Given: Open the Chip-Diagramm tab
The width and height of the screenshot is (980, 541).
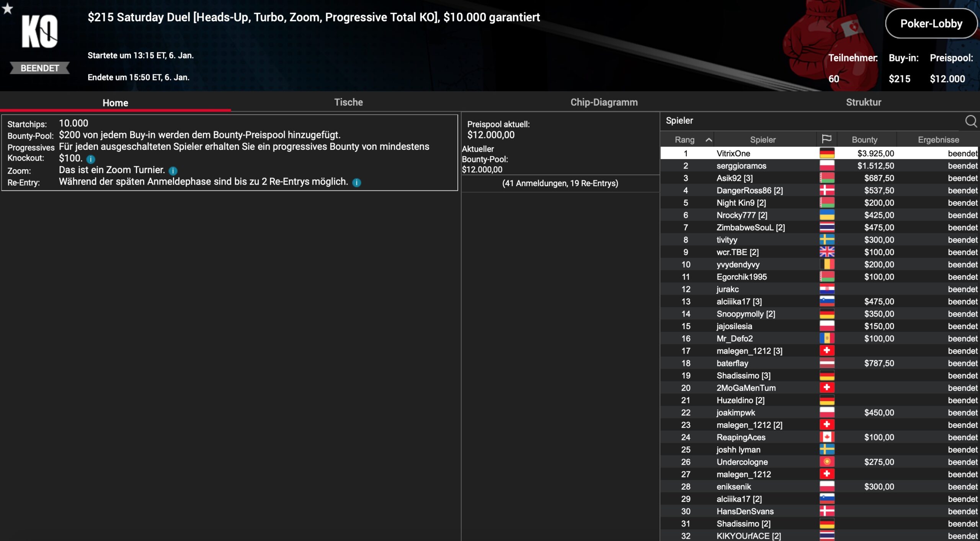Looking at the screenshot, I should coord(604,102).
